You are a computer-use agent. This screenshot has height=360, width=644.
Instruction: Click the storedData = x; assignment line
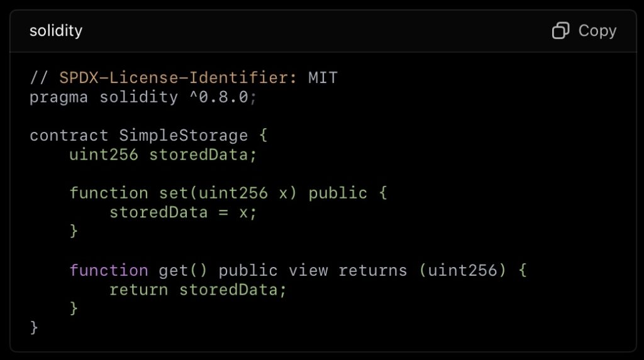[183, 212]
